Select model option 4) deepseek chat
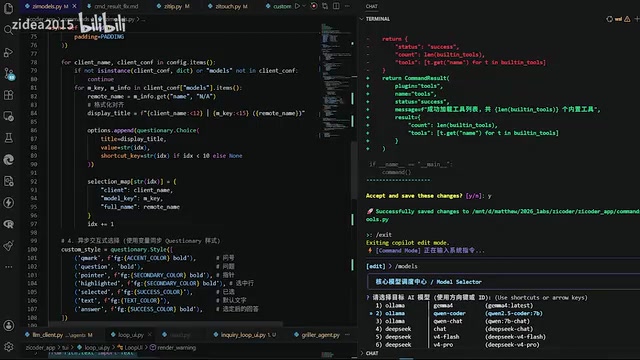640x360 pixels. point(454,329)
